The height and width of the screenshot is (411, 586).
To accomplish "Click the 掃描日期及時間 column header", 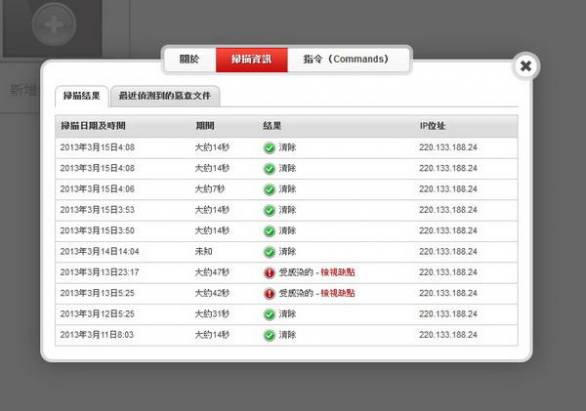I will point(93,126).
